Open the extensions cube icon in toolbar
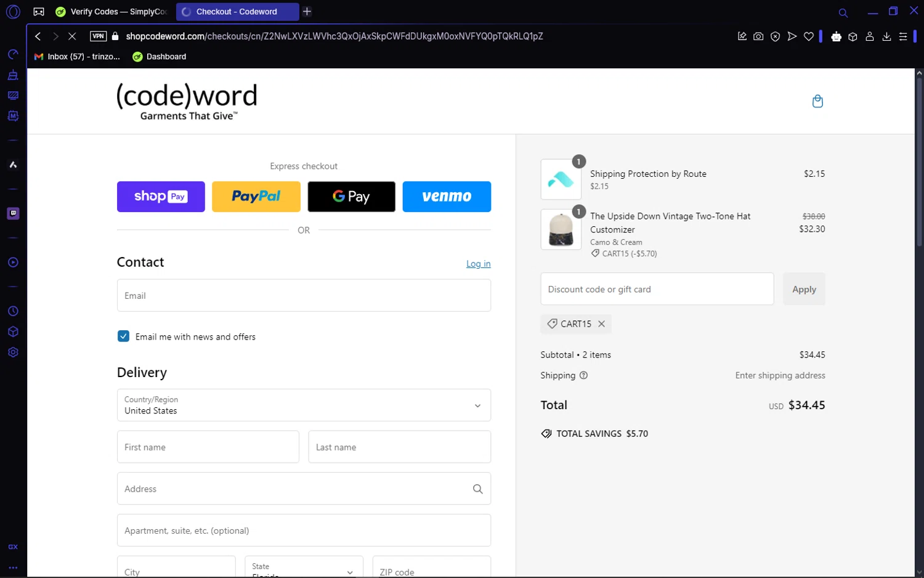 pos(853,36)
